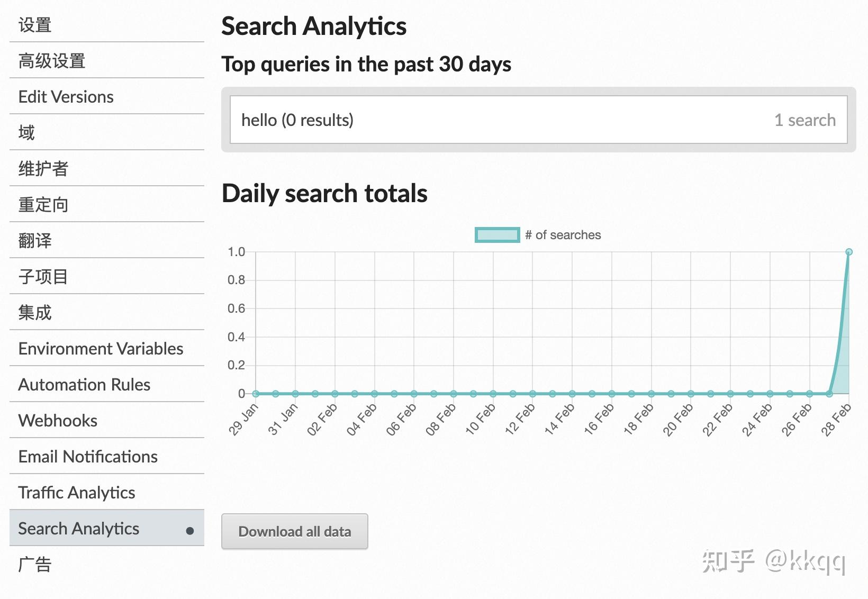This screenshot has width=868, height=599.
Task: Open the 广告 advertising page
Action: [x=35, y=565]
